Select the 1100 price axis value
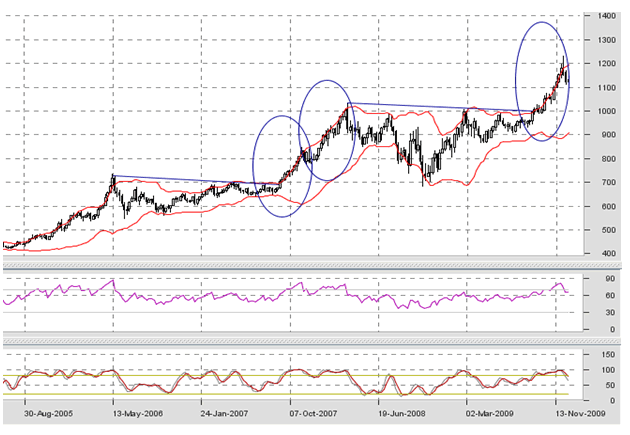The image size is (630, 435). (x=607, y=88)
